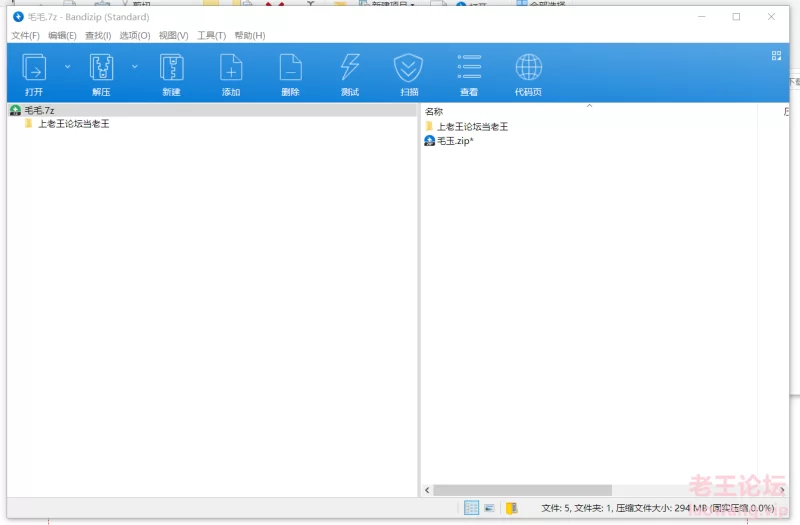The width and height of the screenshot is (800, 525).
Task: Test the archive with 测试 icon
Action: (x=350, y=74)
